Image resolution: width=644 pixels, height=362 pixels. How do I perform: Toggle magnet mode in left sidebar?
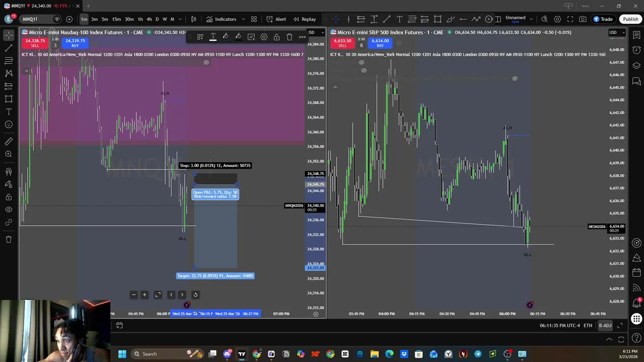[9, 171]
